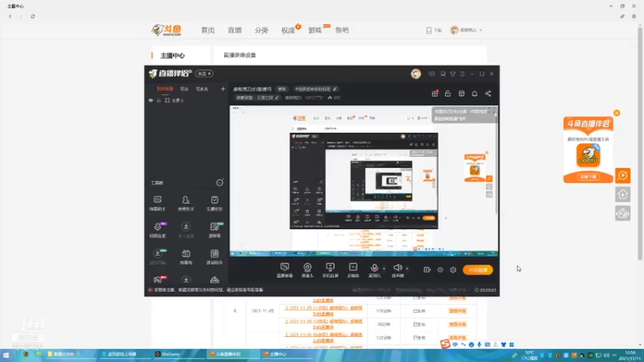Open 直播 in the Douyu navigation bar
Viewport: 644px width, 362px height.
tap(234, 31)
